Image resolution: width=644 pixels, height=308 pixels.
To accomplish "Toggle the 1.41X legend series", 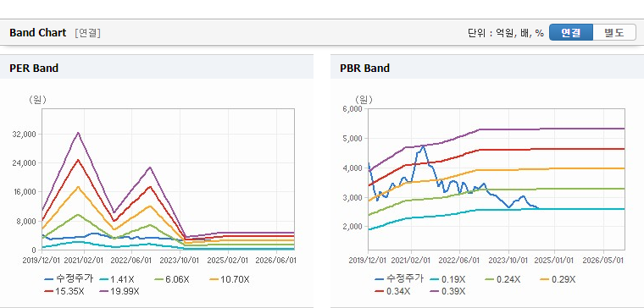I will point(117,279).
